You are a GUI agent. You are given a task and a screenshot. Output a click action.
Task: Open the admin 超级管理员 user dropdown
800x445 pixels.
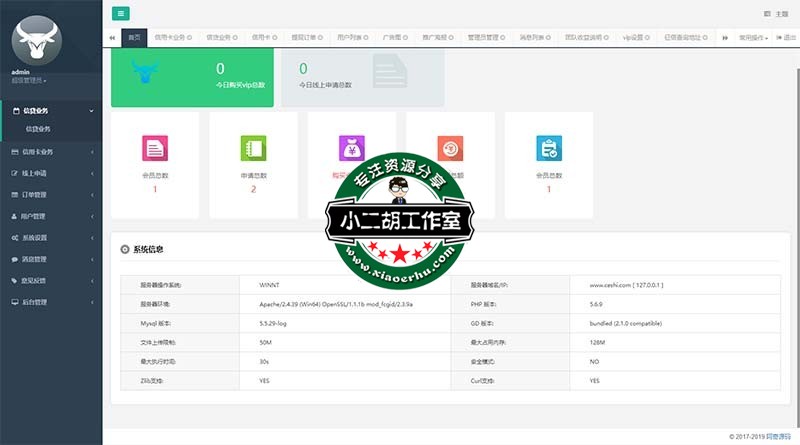coord(28,79)
